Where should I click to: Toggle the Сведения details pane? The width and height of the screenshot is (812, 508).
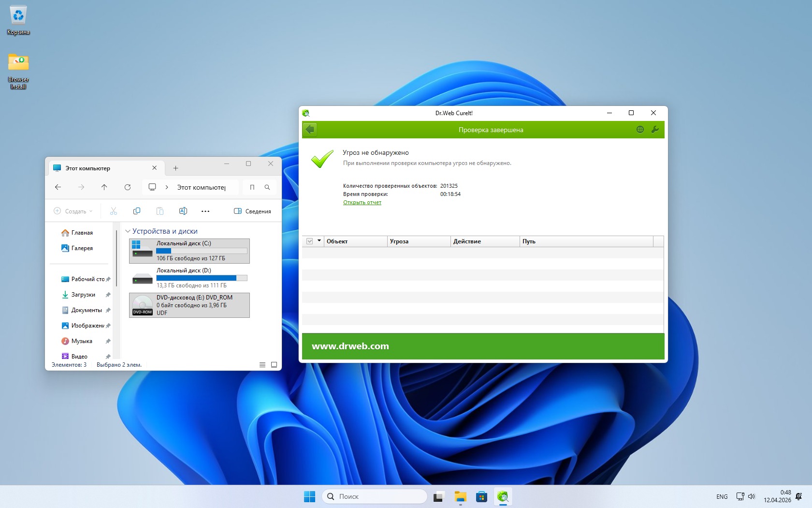[x=252, y=211]
